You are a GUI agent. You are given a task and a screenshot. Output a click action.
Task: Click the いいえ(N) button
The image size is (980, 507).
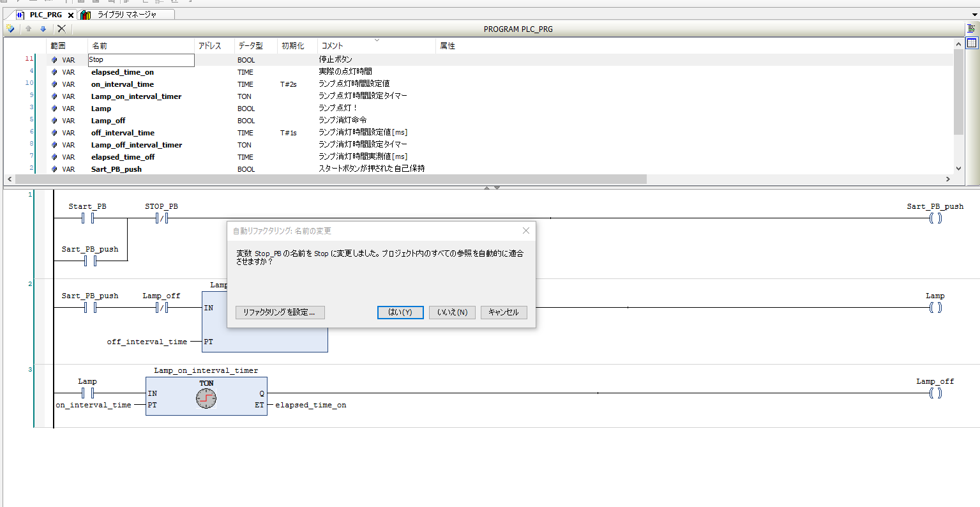(452, 312)
